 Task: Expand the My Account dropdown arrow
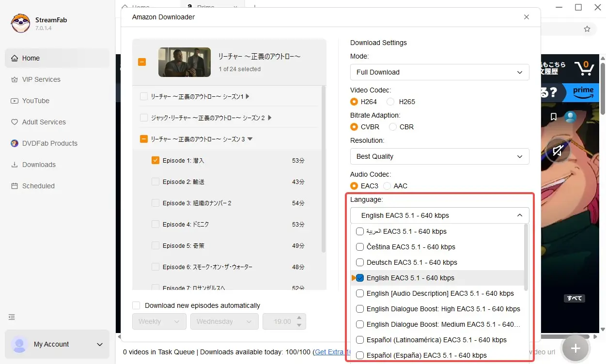100,345
